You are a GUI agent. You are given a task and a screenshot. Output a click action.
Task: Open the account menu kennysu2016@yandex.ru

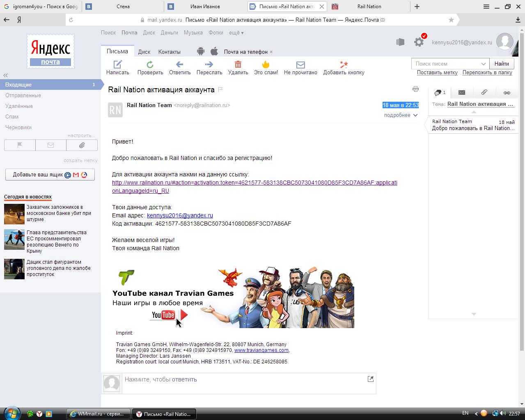[462, 42]
